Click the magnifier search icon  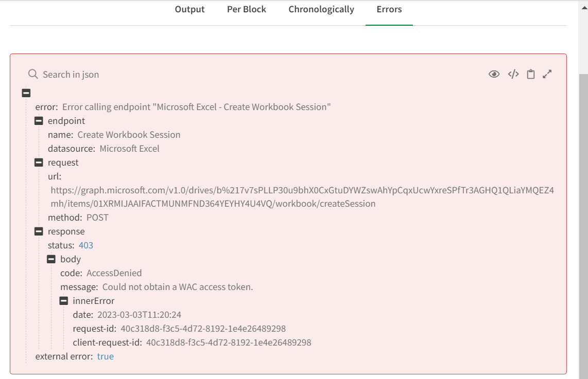(33, 74)
